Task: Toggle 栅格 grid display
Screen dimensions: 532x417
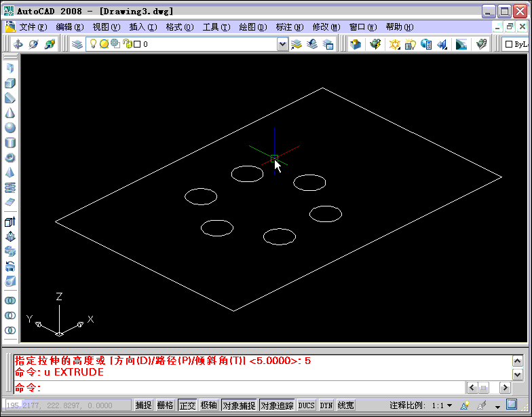Action: (166, 405)
